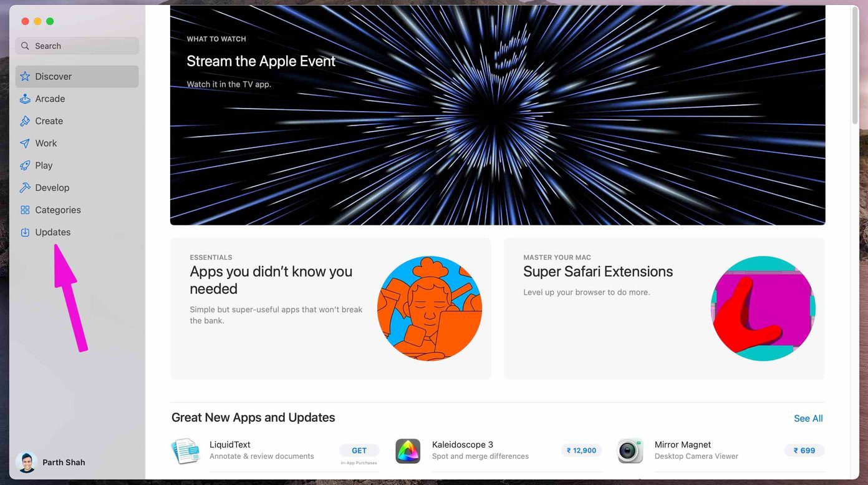Open Arcade via its joystick icon
This screenshot has width=868, height=485.
(25, 99)
